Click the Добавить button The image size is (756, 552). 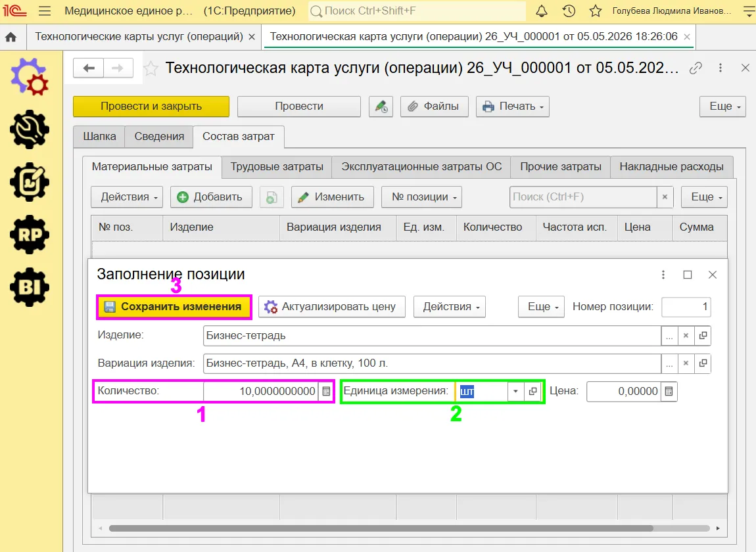[x=211, y=196]
